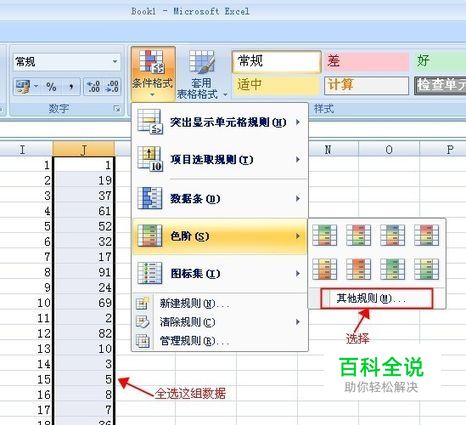This screenshot has height=425, width=466.
Task: Select column N header
Action: coord(328,149)
